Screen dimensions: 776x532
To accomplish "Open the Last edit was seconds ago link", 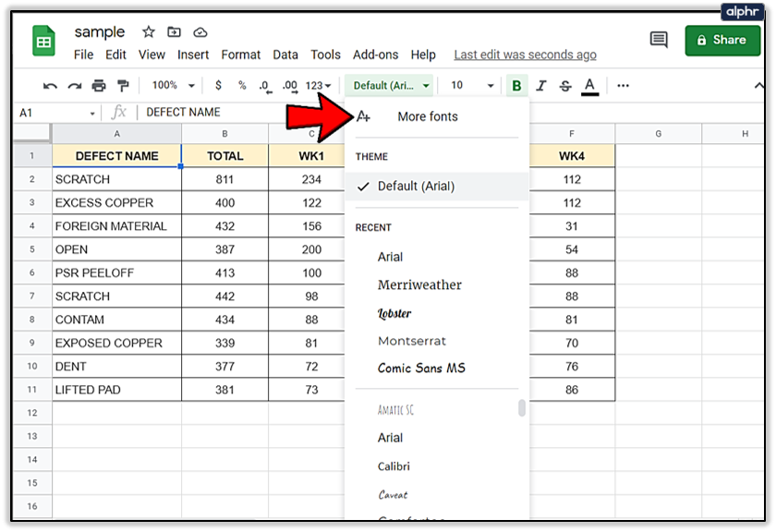I will (x=525, y=54).
